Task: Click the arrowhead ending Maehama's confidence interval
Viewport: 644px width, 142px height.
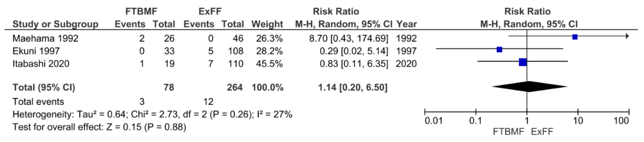Action: 627,36
